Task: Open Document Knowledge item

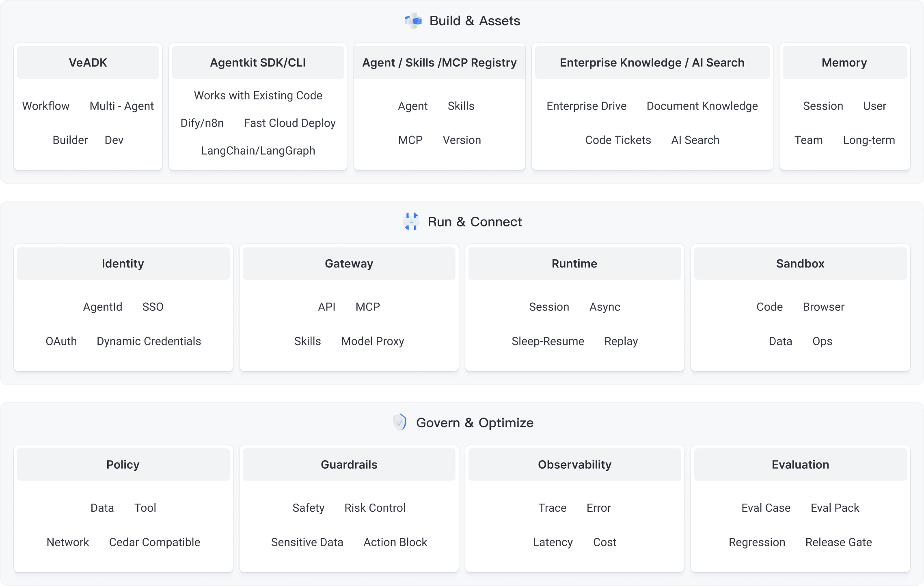Action: tap(702, 106)
